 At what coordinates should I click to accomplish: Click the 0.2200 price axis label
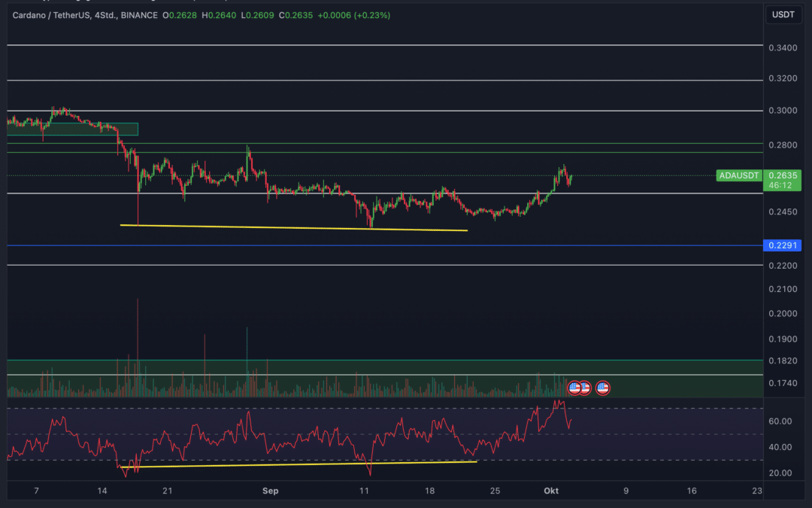point(783,266)
